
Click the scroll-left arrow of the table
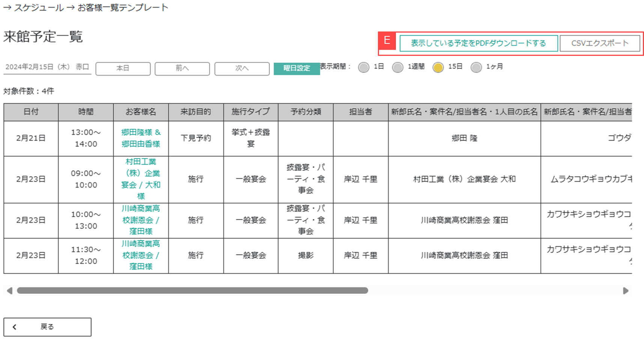tap(9, 291)
